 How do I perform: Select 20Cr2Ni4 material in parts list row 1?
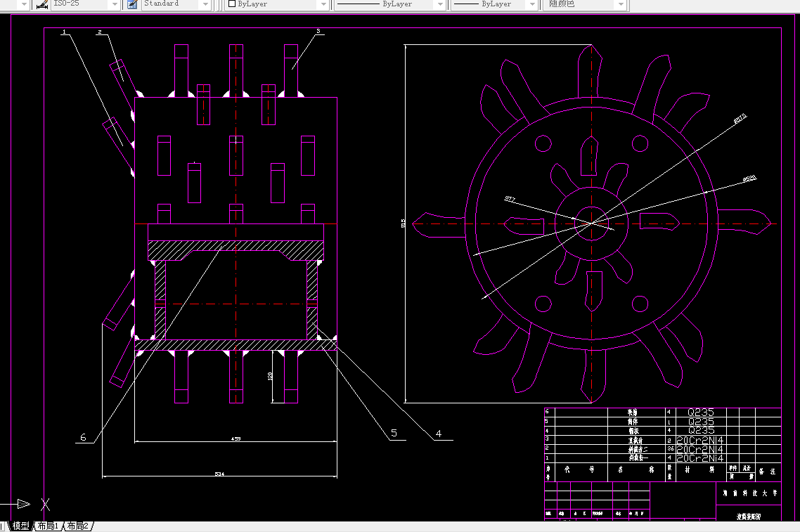point(700,458)
